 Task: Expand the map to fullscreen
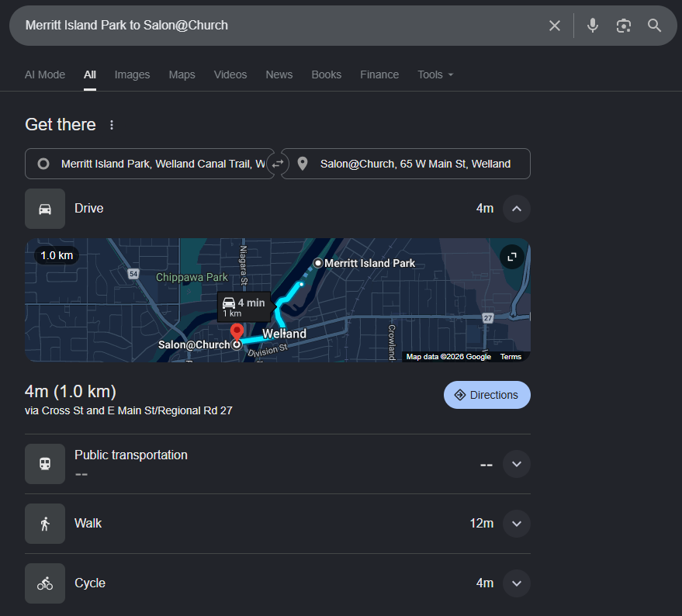(x=512, y=257)
